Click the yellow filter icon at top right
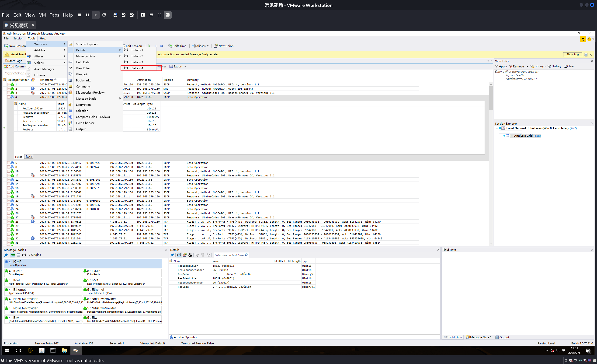Viewport: 597px width, 364px height. 583,39
